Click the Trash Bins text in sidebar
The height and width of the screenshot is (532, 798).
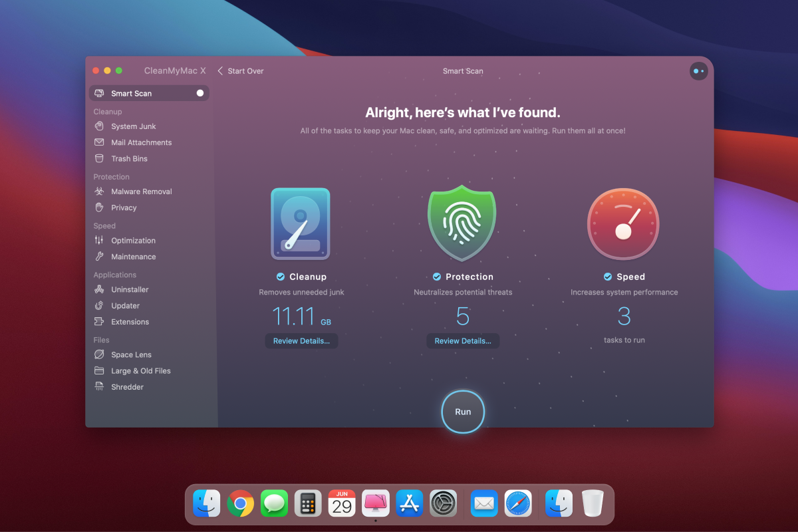[129, 159]
